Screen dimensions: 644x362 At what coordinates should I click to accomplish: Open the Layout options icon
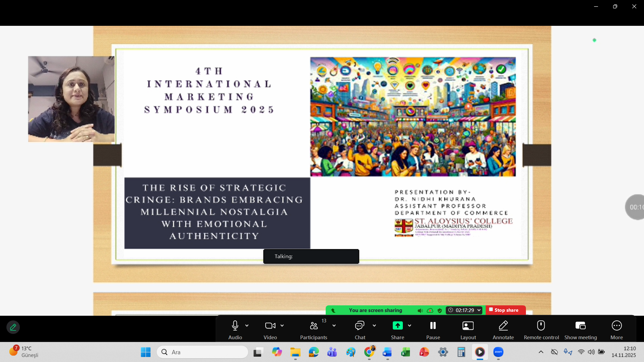click(x=468, y=326)
